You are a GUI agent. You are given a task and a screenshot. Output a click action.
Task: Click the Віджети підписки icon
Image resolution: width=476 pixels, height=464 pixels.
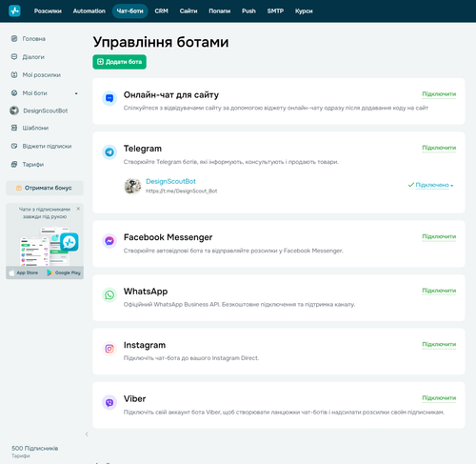pyautogui.click(x=14, y=146)
